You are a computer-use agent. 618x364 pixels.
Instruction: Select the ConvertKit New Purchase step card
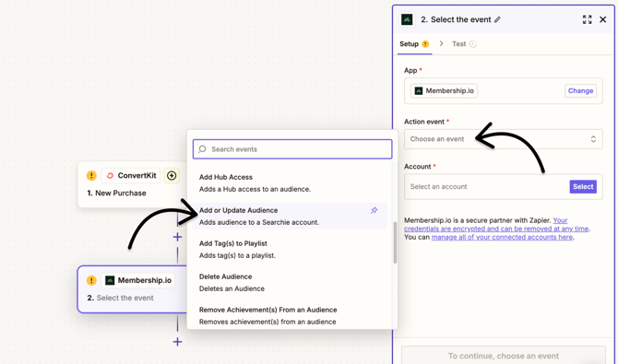point(132,184)
